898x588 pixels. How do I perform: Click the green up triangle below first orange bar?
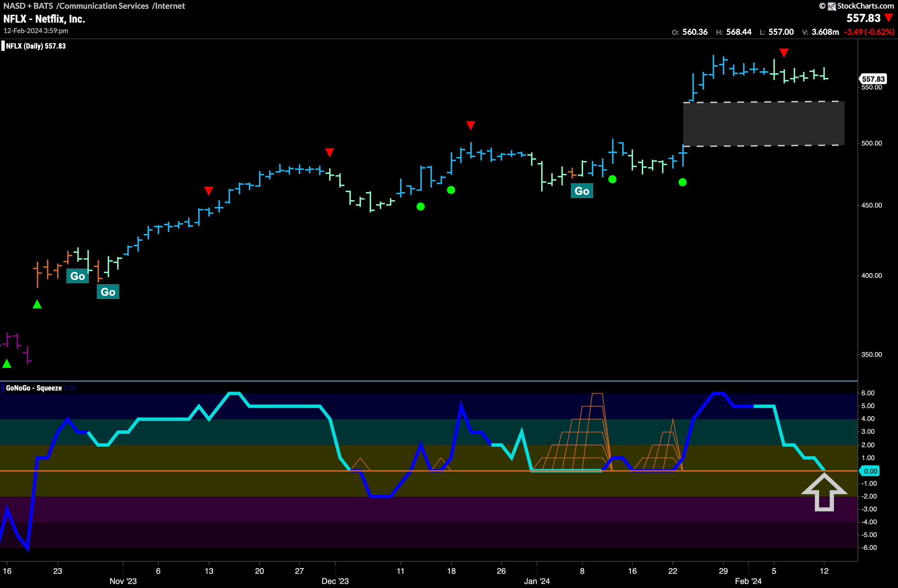click(37, 304)
